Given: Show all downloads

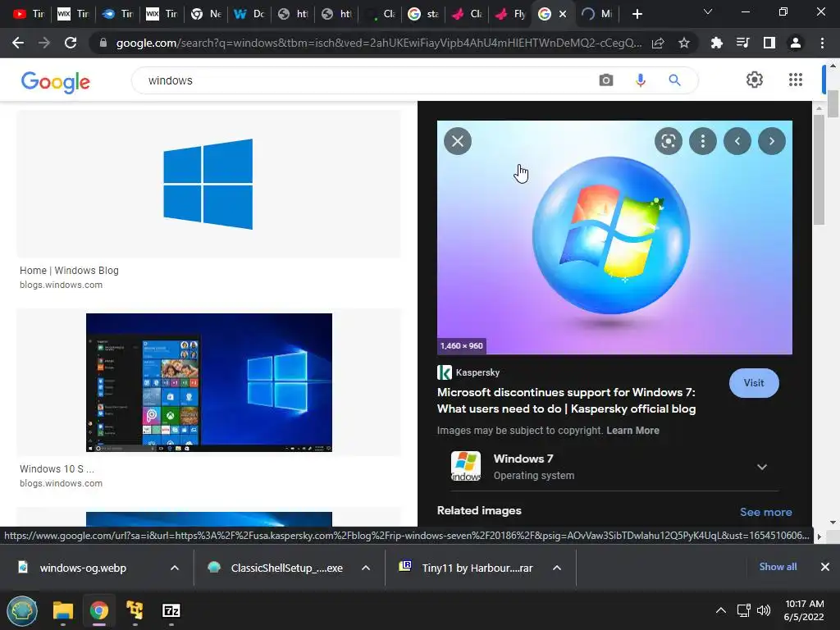Looking at the screenshot, I should pyautogui.click(x=778, y=567).
